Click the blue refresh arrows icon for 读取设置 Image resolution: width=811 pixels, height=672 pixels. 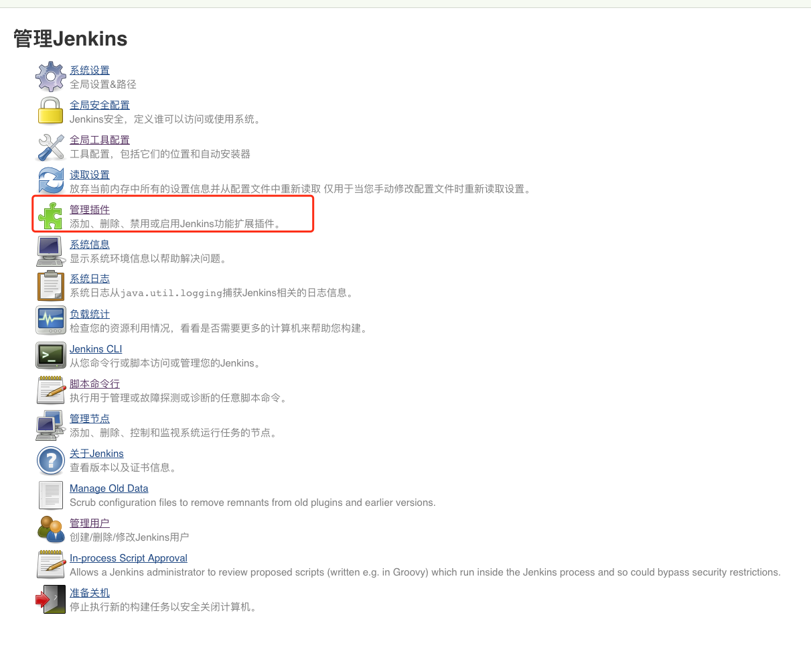(x=51, y=181)
